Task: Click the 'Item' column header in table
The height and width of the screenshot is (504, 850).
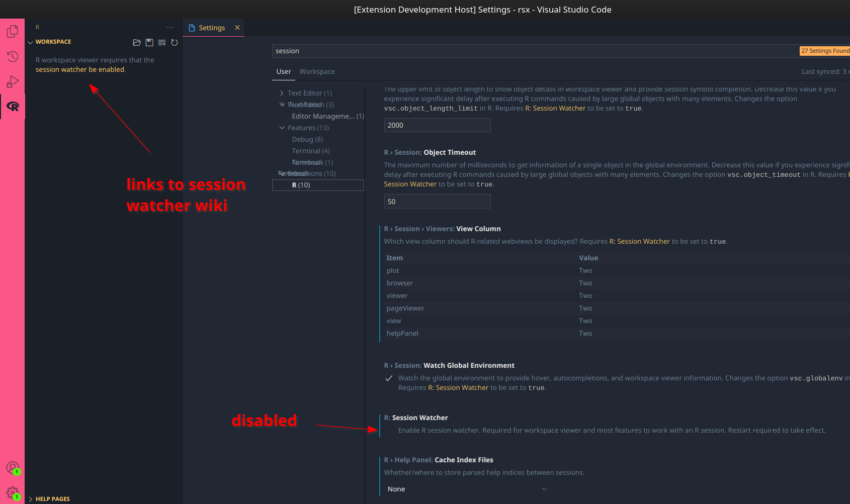Action: 394,258
